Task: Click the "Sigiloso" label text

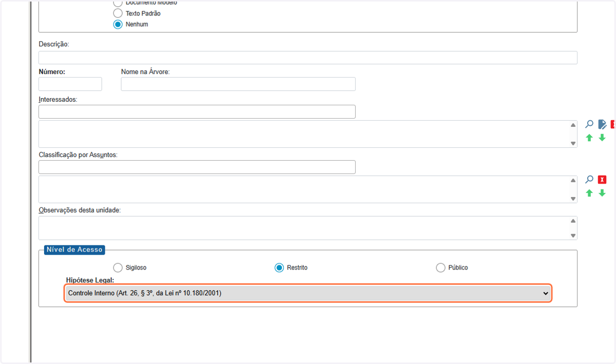Action: pyautogui.click(x=136, y=267)
